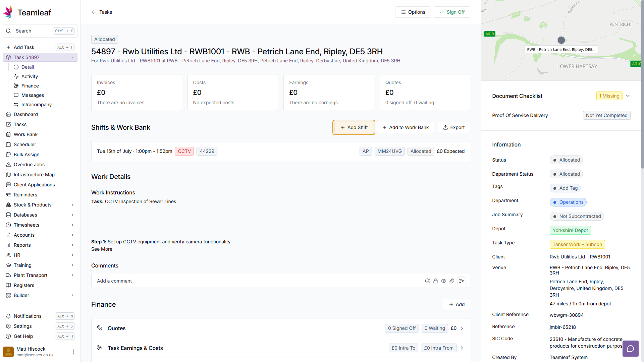Screen dimensions: 644x362
Task: Click the back arrow to Tasks
Action: coord(94,12)
